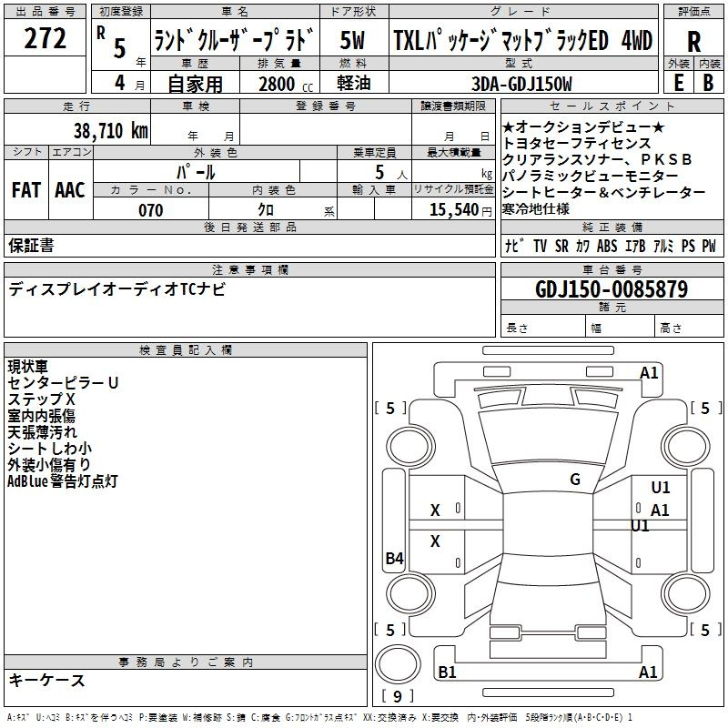Click chassis number GDJ150-0085879
728x728 pixels.
612,289
